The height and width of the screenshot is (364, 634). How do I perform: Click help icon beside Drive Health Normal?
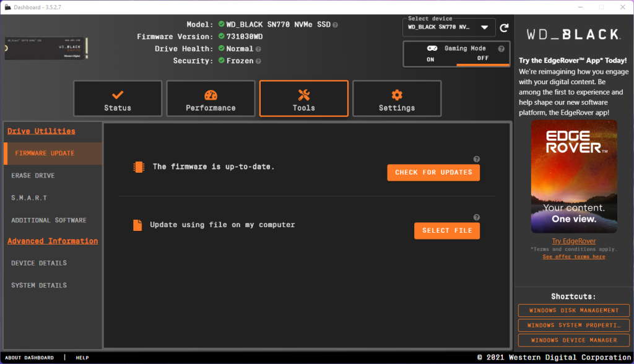point(258,50)
